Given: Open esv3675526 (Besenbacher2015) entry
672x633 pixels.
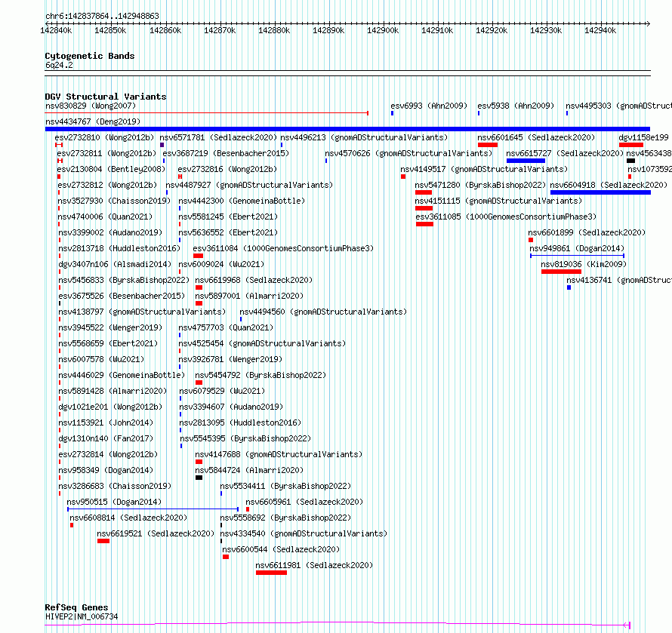Looking at the screenshot, I should 122,296.
